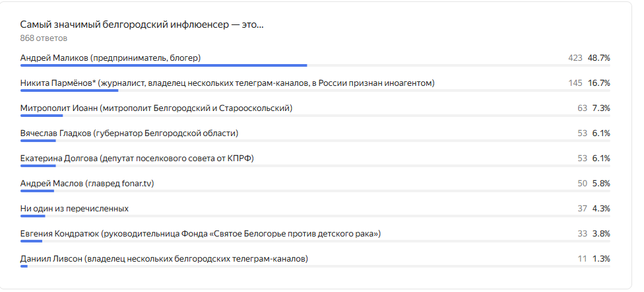Select the Евгения Кондратюк answer label

coord(201,234)
